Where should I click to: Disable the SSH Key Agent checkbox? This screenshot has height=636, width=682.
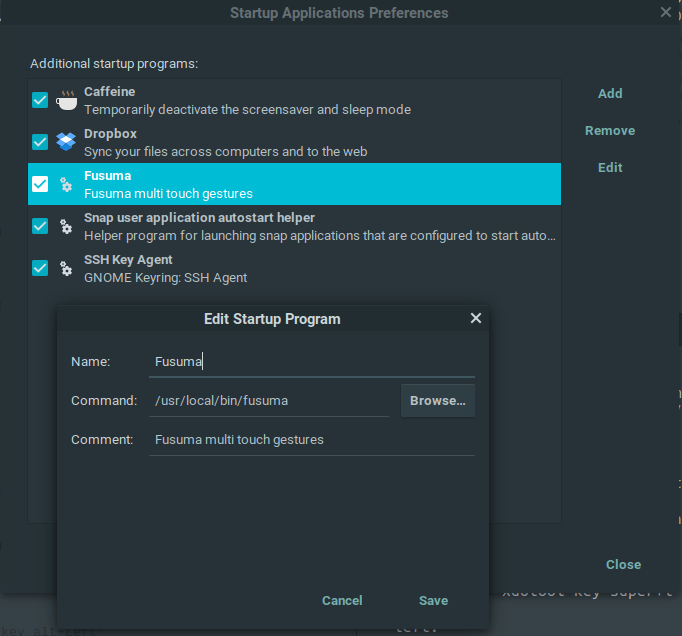[40, 268]
